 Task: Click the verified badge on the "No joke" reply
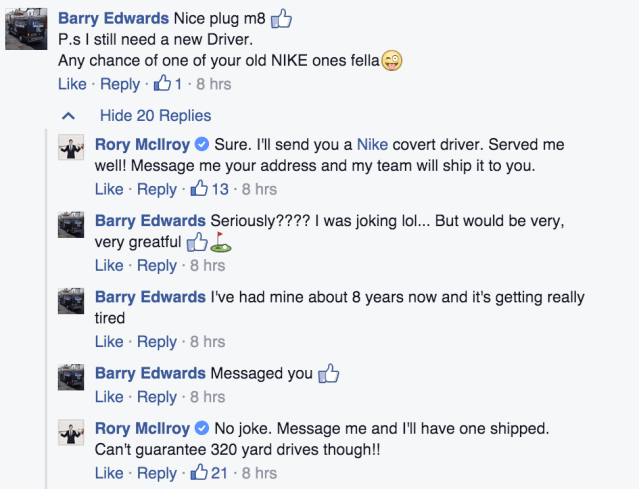click(x=201, y=429)
